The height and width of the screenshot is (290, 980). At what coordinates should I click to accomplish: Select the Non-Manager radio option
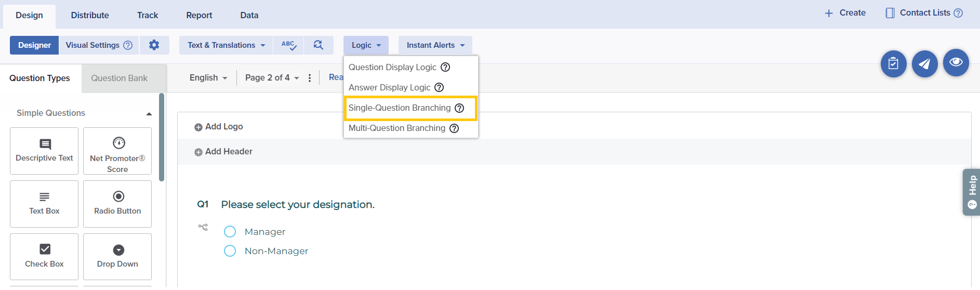(230, 251)
